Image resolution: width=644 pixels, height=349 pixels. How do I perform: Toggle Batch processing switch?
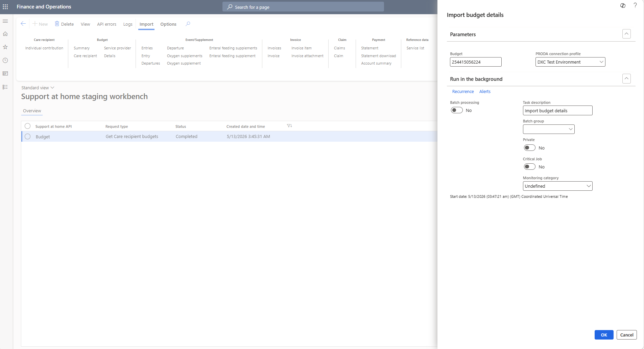457,110
